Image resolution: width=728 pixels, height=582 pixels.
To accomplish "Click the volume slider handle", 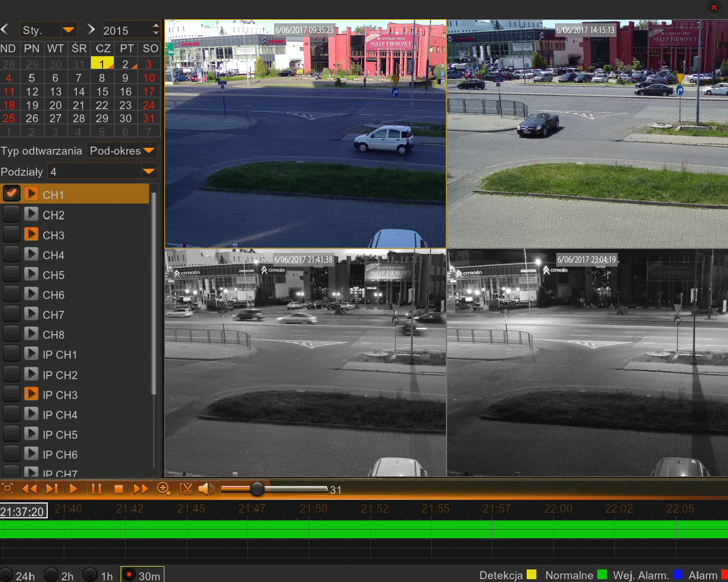I will pyautogui.click(x=257, y=489).
